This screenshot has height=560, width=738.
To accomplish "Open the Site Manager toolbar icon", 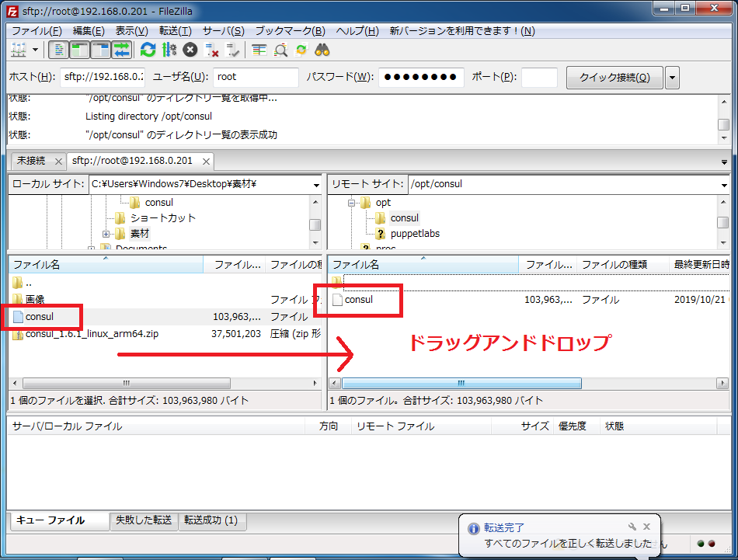I will (x=19, y=50).
